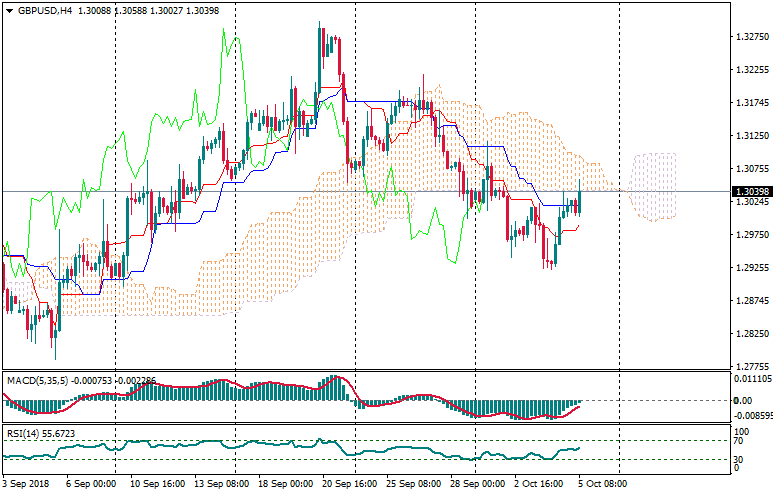Select the 1.27755 bottom price level

click(750, 366)
